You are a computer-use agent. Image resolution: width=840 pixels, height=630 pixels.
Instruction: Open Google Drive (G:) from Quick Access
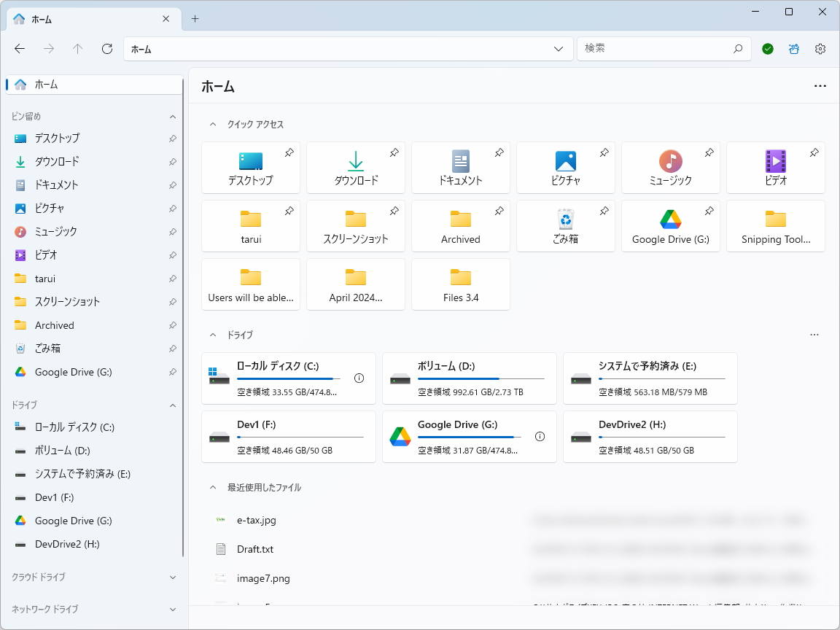pos(670,226)
